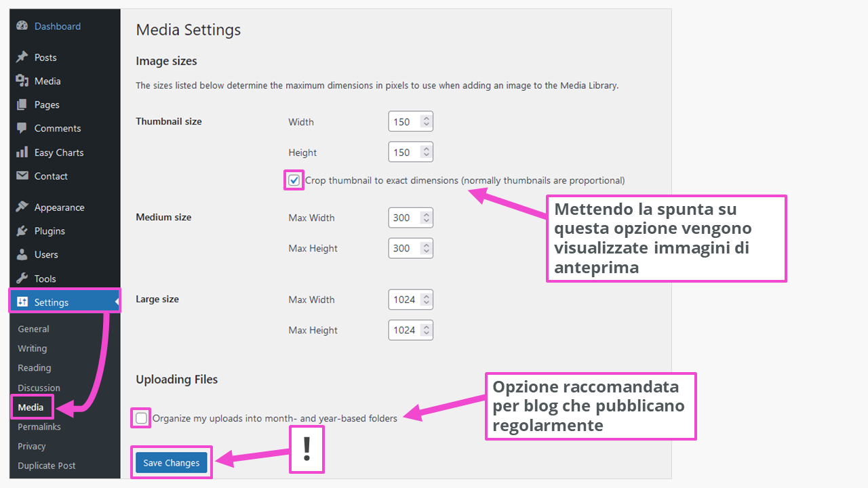Image resolution: width=868 pixels, height=488 pixels.
Task: Open the Comments speech bubble icon
Action: point(22,128)
